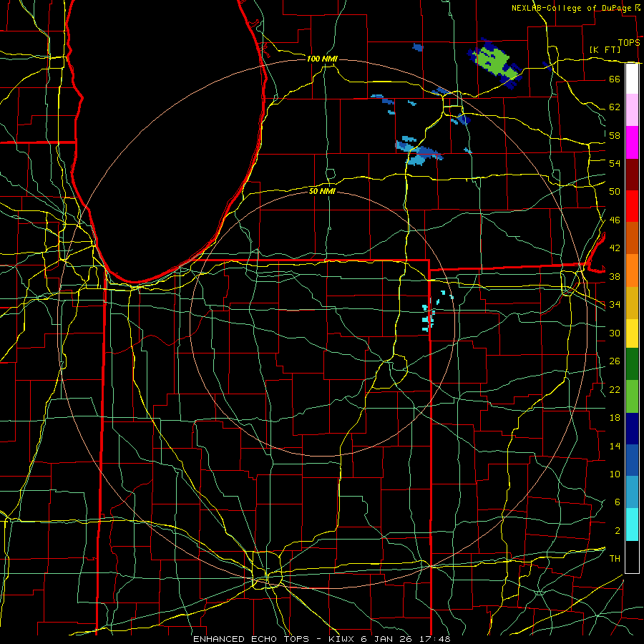Click the dark red legend swatch
Screen dimensions: 644x644
click(x=632, y=175)
